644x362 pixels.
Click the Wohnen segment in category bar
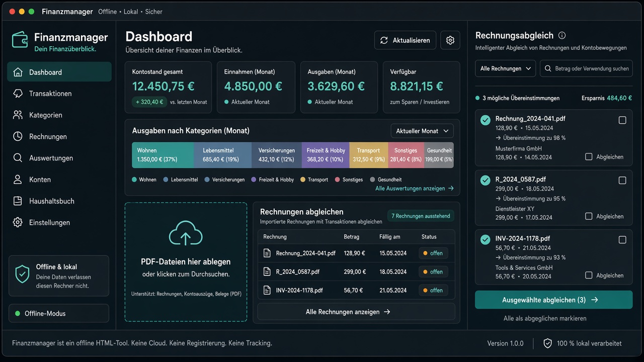pyautogui.click(x=163, y=155)
